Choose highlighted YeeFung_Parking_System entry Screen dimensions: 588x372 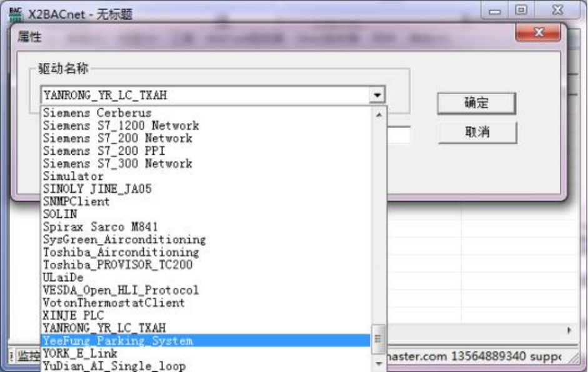tap(206, 341)
